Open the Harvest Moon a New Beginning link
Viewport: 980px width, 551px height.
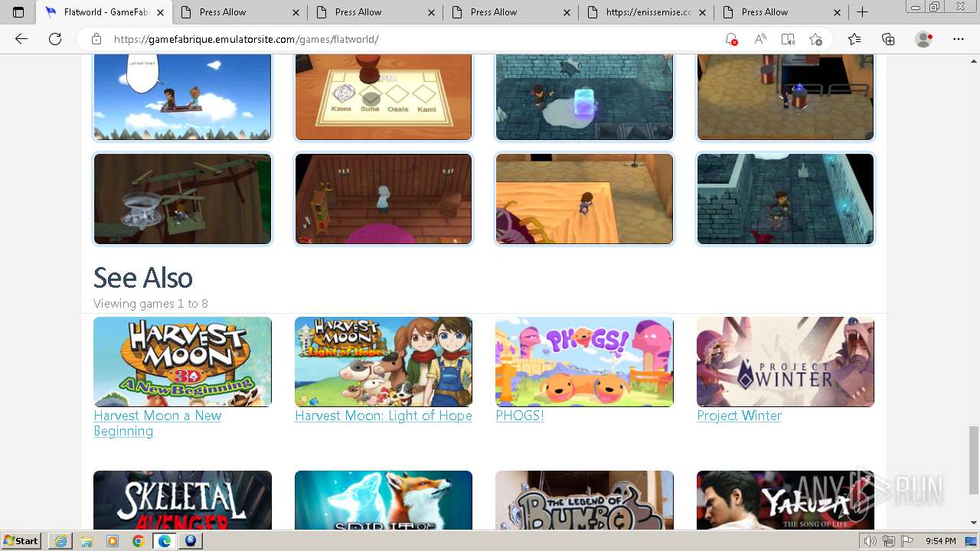(158, 423)
